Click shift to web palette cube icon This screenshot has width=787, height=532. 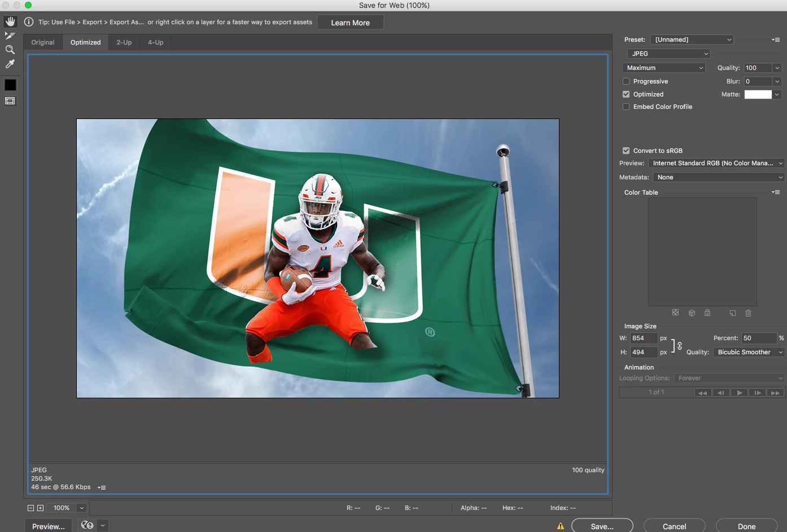[692, 313]
